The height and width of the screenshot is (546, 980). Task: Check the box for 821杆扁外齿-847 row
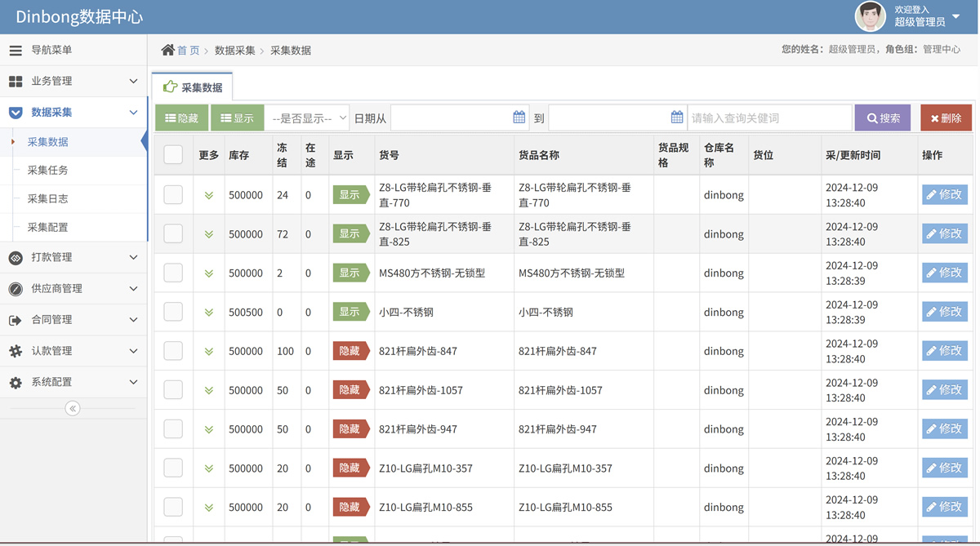[x=173, y=351]
